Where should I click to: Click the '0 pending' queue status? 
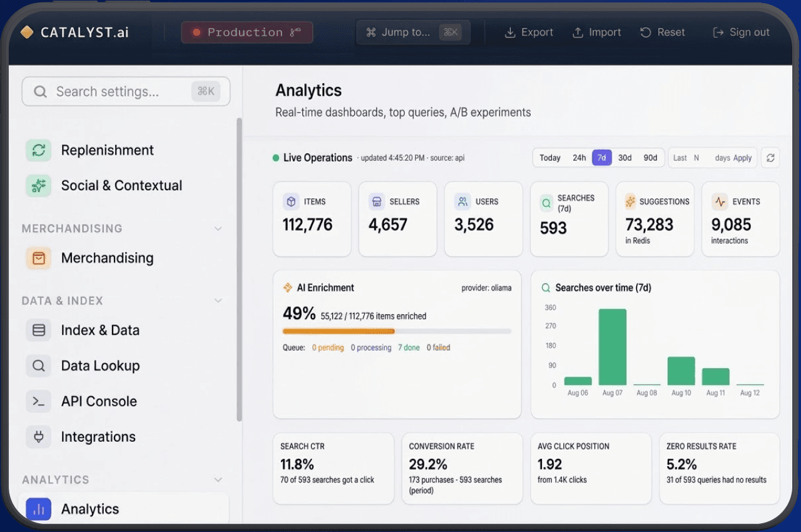coord(328,347)
